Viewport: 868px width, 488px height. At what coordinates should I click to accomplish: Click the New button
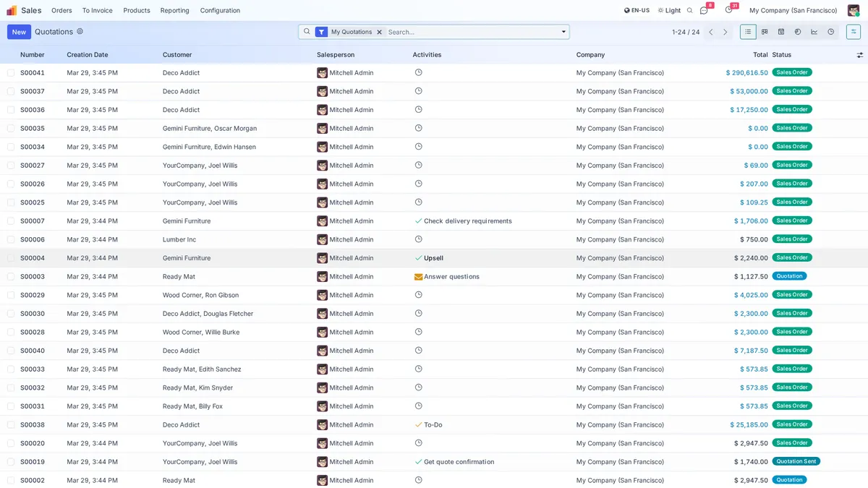coord(17,32)
